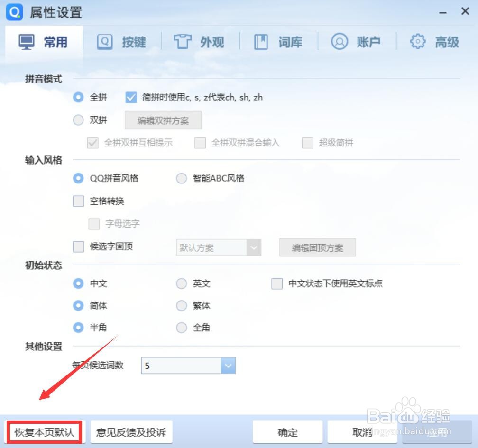Viewport: 478px width, 448px height.
Task: Select the 双拼 radio button
Action: (78, 120)
